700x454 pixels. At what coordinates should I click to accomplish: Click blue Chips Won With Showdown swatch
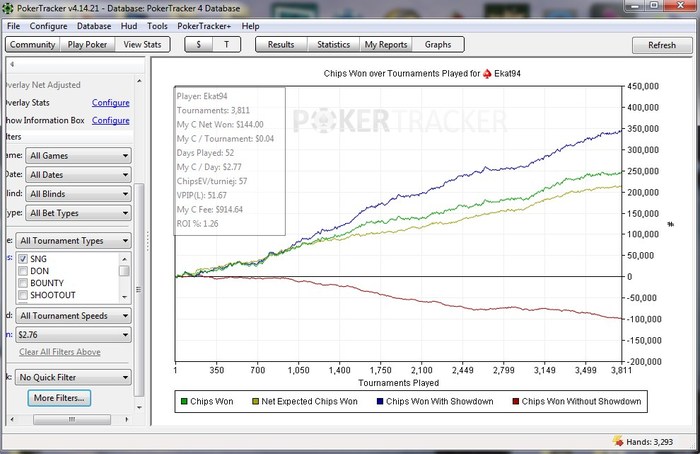380,401
